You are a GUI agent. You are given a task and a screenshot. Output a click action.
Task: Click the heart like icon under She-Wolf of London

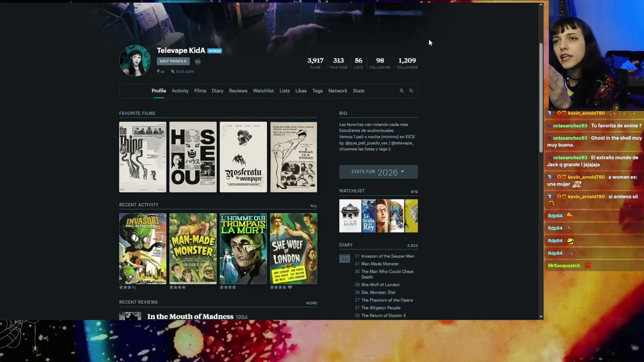(290, 288)
